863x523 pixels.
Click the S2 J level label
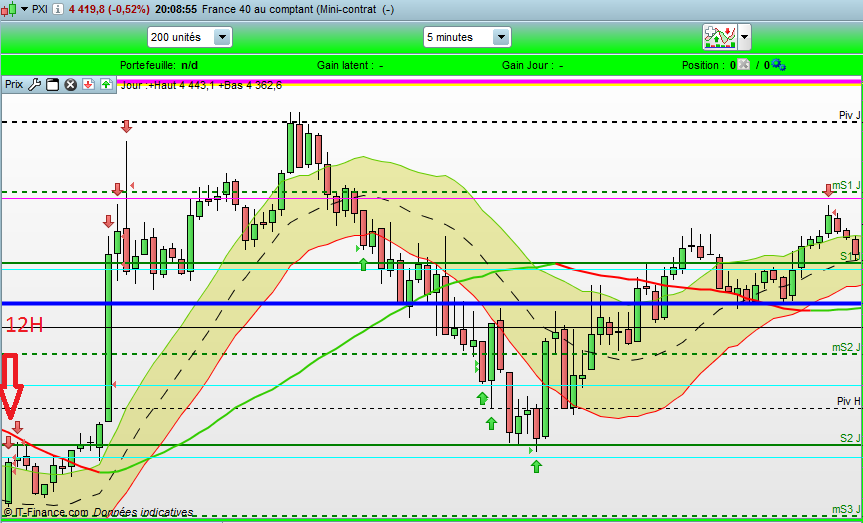(850, 438)
